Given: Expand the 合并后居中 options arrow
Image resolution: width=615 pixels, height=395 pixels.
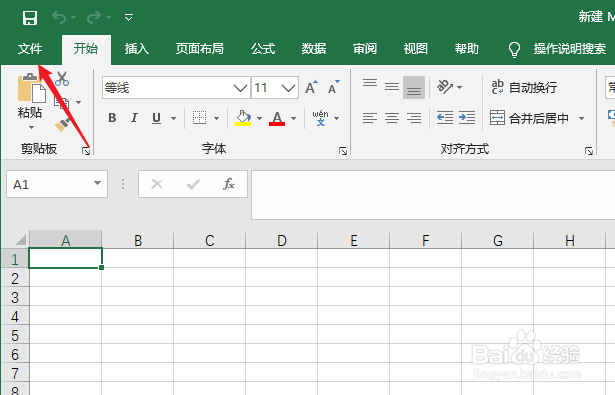Looking at the screenshot, I should click(581, 118).
